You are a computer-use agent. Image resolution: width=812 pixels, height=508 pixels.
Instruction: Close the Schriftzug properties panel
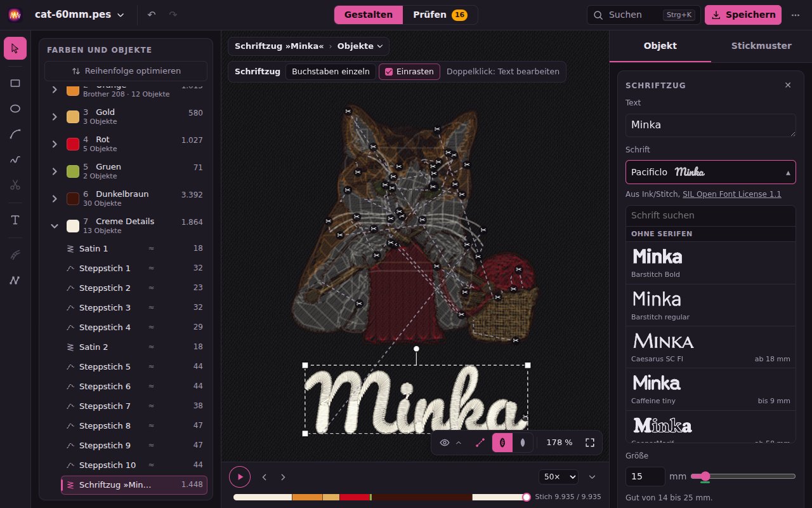(788, 85)
